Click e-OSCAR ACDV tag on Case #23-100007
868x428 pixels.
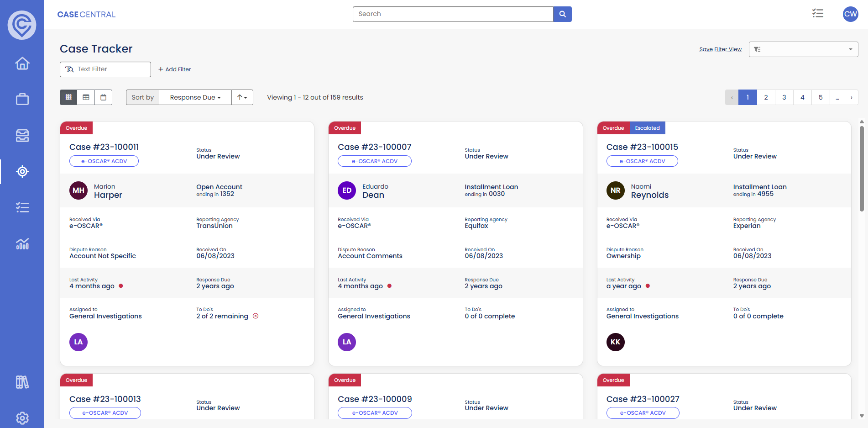click(375, 161)
